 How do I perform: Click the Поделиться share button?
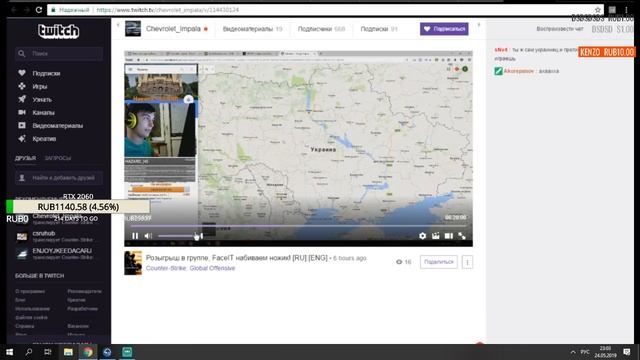point(439,262)
